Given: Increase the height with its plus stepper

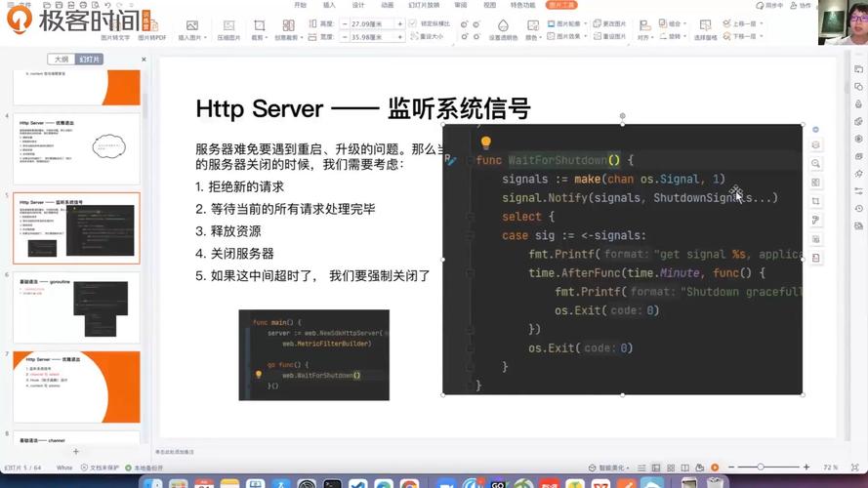Looking at the screenshot, I should click(399, 23).
